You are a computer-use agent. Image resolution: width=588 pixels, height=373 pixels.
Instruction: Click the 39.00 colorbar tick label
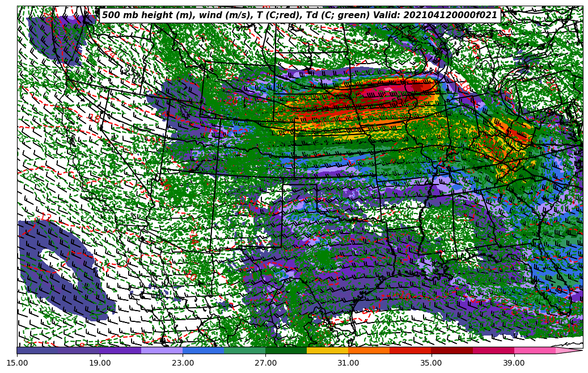(514, 363)
